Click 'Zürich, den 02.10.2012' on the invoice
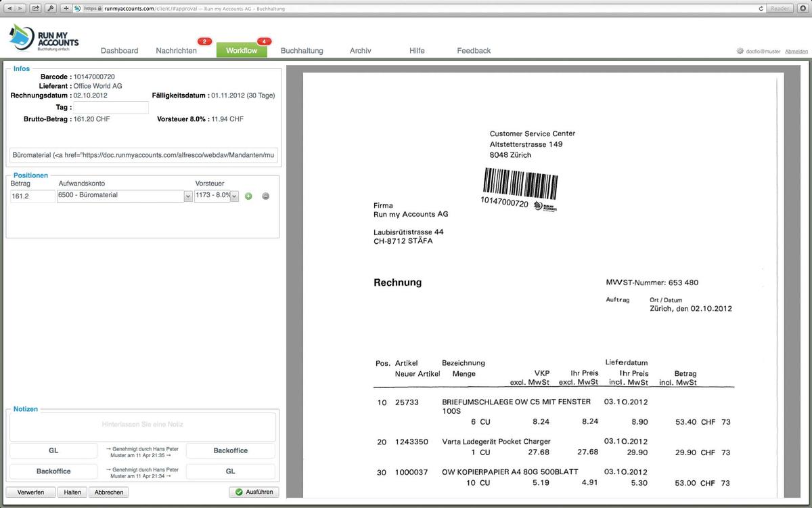The width and height of the screenshot is (812, 508). pyautogui.click(x=691, y=308)
